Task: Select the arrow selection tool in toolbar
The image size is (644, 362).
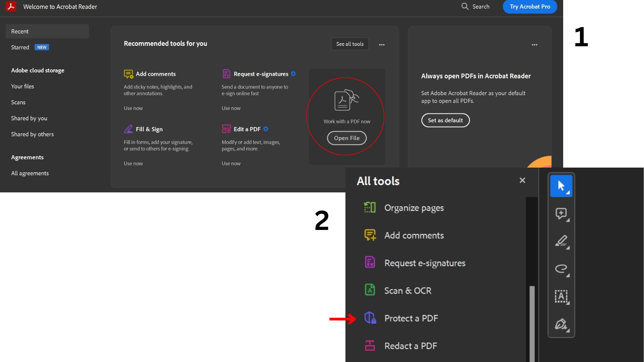Action: tap(561, 186)
